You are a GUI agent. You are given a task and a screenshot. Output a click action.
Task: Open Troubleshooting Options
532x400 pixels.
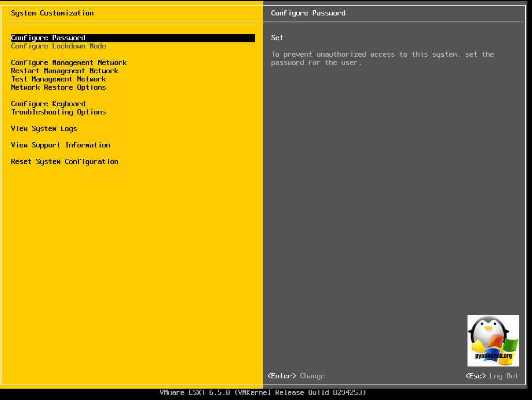tap(58, 112)
